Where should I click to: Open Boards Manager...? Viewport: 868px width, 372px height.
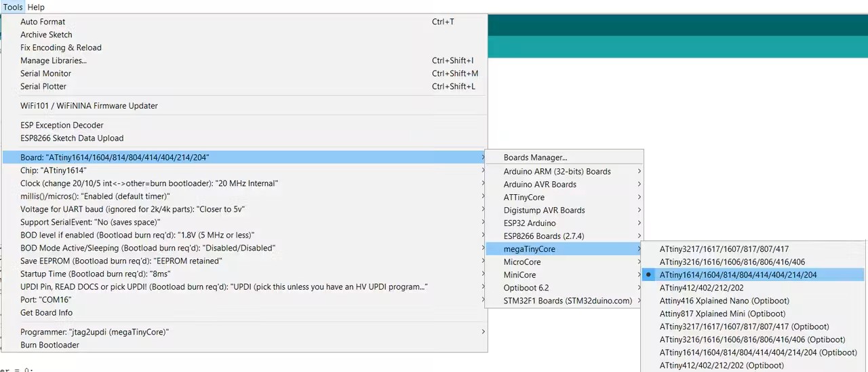564,157
